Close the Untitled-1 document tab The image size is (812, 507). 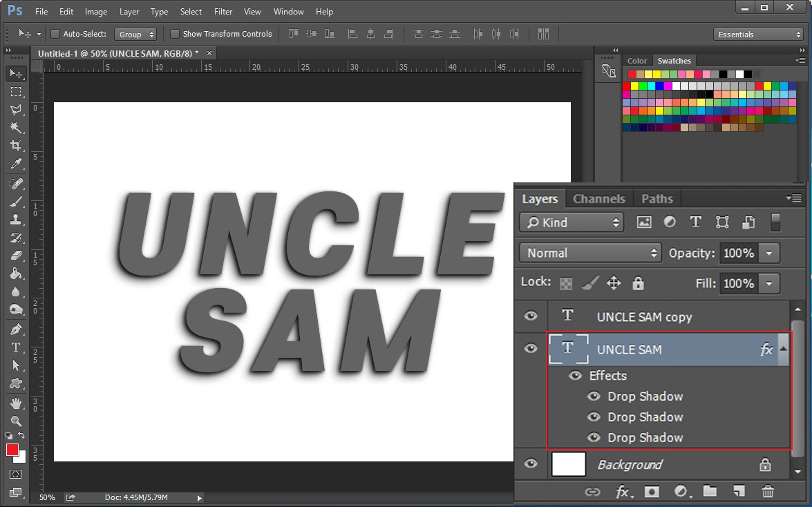(x=209, y=52)
